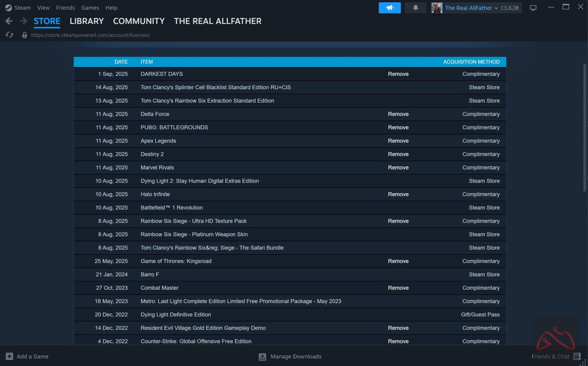Open notifications bell icon
Screen dimensions: 588x366
point(415,8)
